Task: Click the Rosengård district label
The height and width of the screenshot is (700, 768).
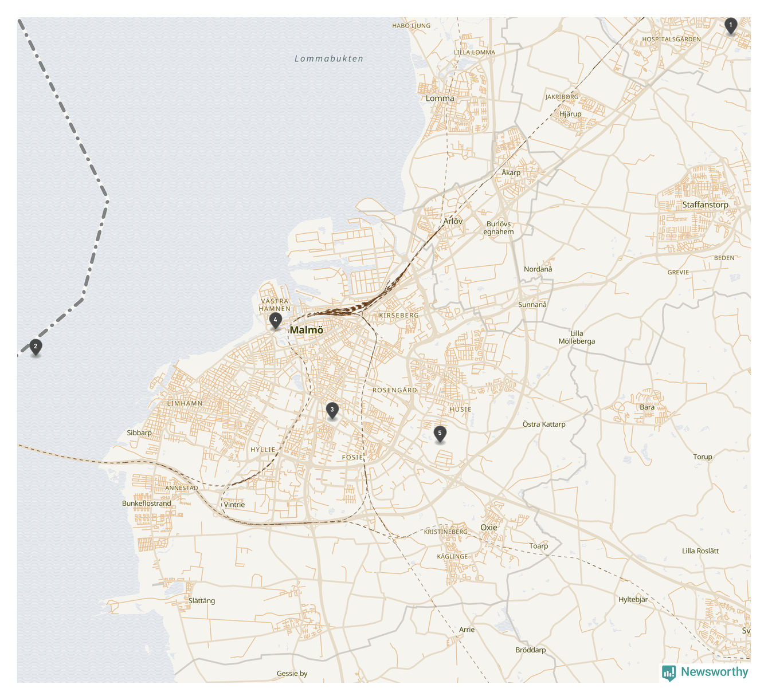Action: 395,390
